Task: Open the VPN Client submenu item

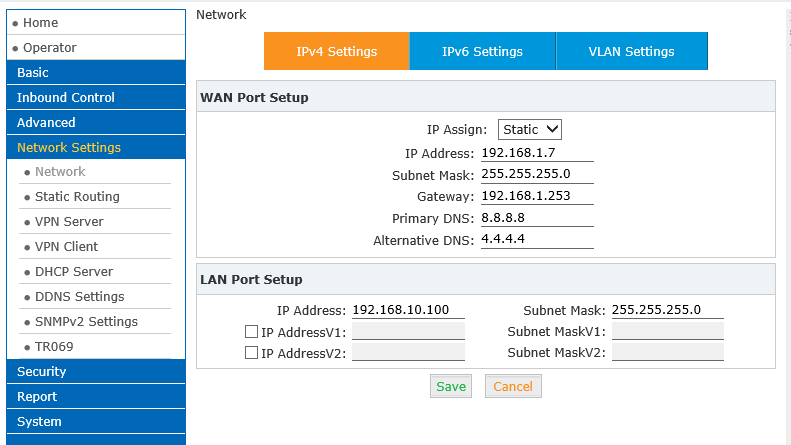Action: [x=66, y=247]
